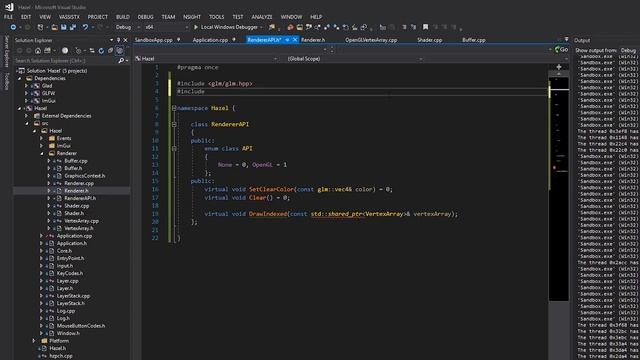Select Renderer.h in Solution Explorer
Image resolution: width=640 pixels, height=360 pixels.
76,191
